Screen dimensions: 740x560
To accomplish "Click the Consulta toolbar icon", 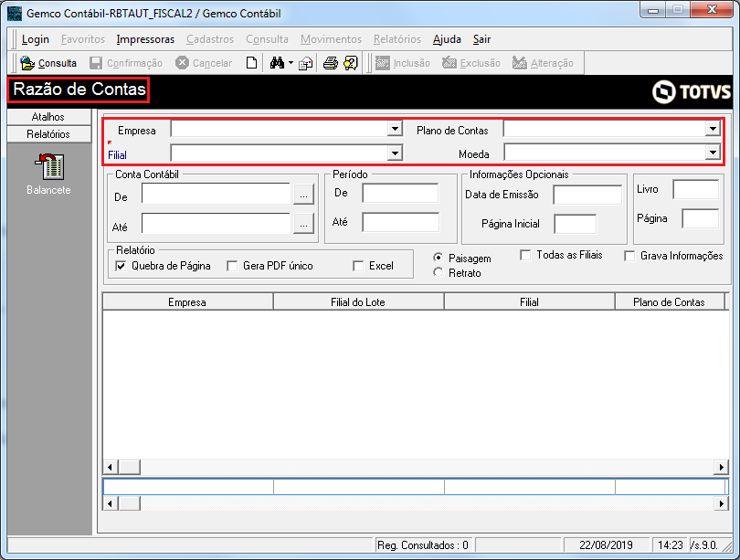I will (x=27, y=63).
